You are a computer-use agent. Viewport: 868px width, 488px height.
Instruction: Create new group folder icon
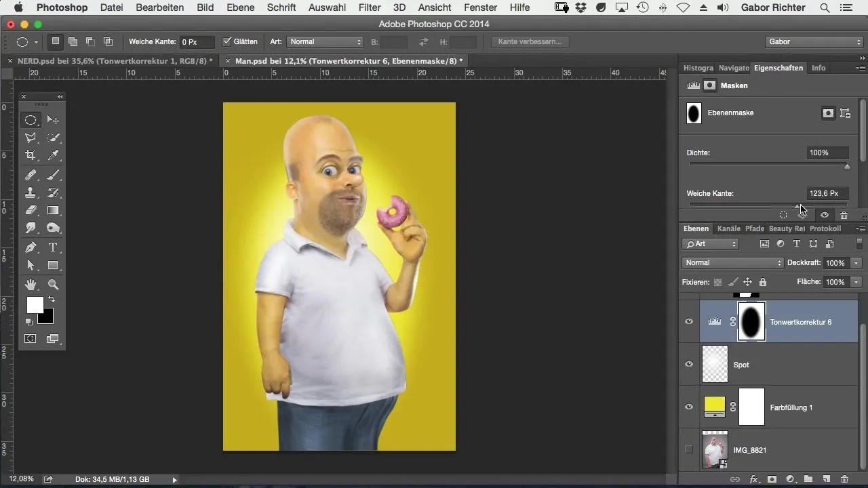coord(808,479)
